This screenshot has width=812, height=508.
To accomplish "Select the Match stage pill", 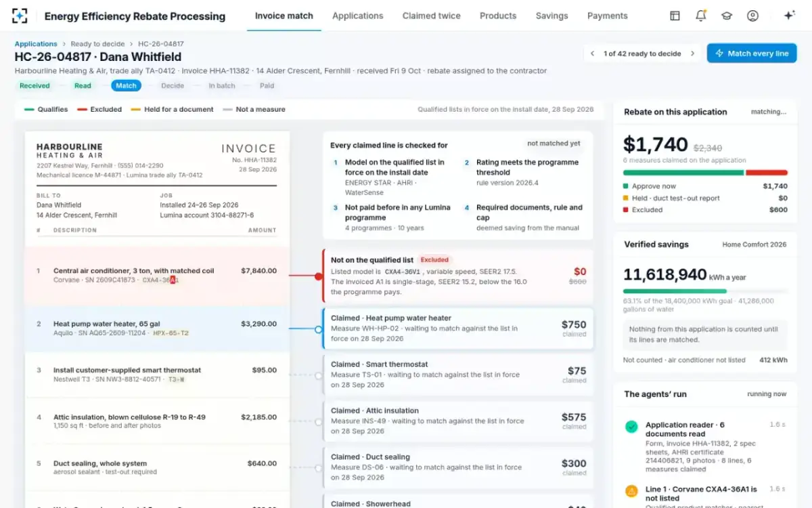I will point(126,86).
